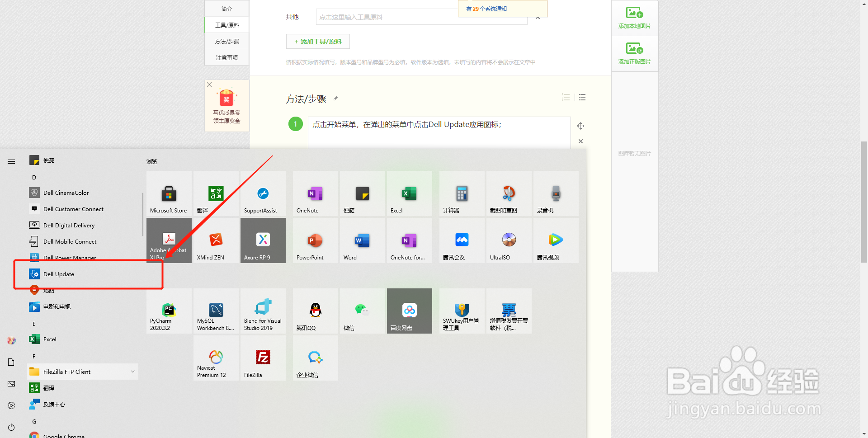
Task: Open 反馈中心 from app list
Action: click(x=83, y=404)
